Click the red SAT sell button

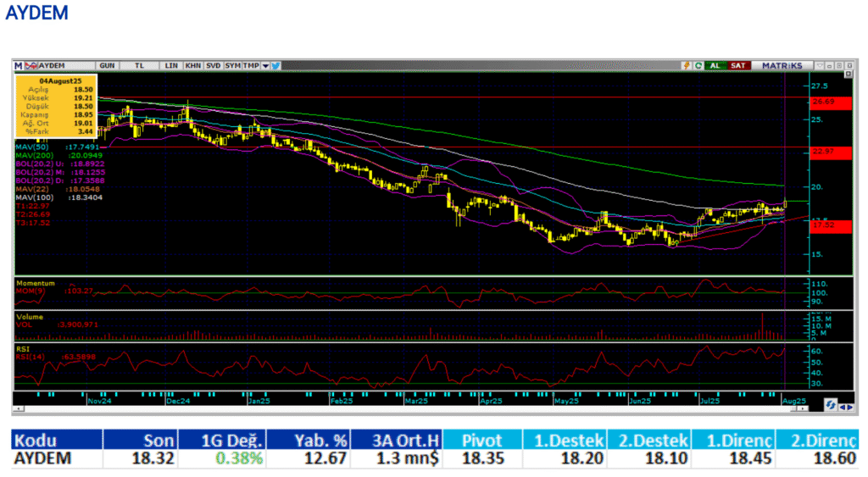point(739,65)
